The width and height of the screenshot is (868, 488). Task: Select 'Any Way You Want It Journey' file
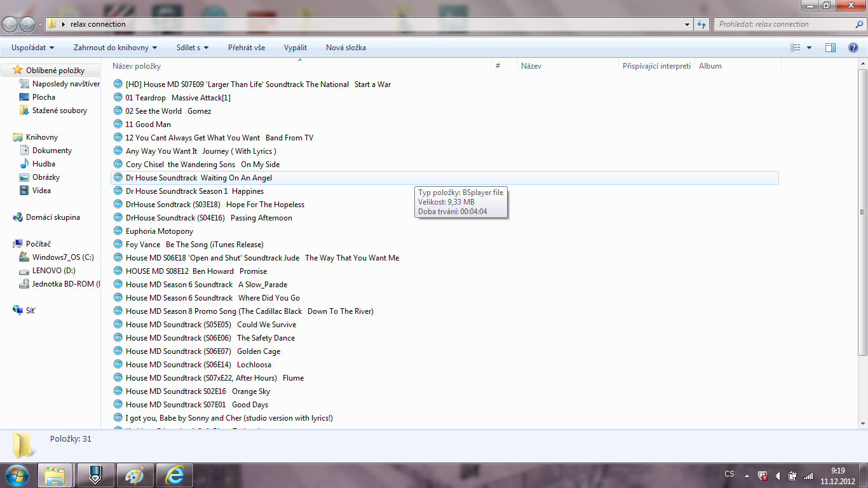coord(201,151)
